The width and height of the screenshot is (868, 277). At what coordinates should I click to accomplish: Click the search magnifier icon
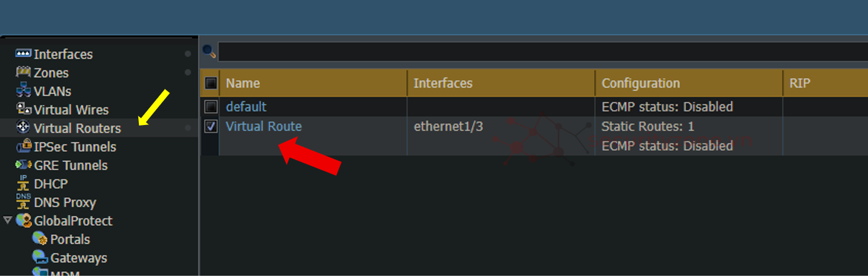(209, 51)
